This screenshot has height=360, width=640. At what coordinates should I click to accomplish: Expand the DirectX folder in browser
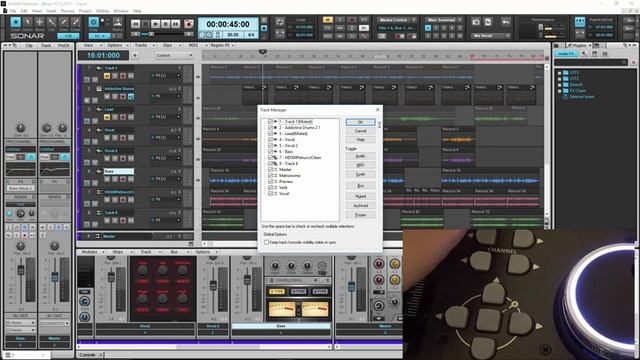[x=560, y=84]
